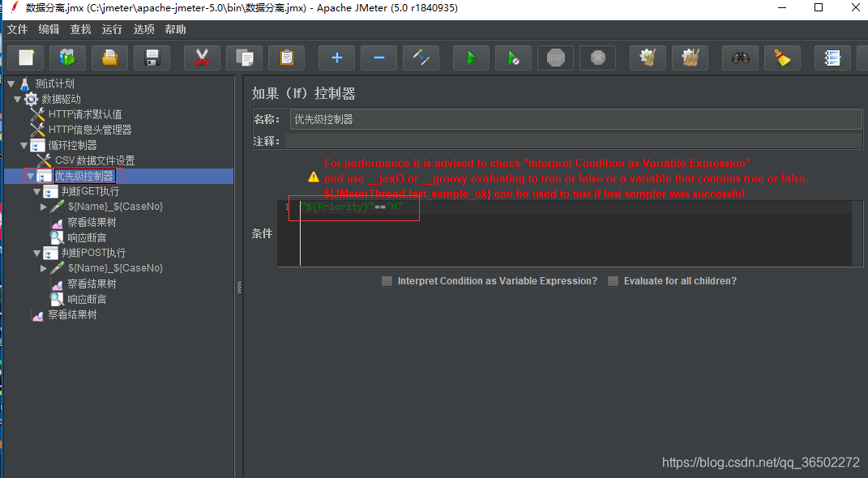The height and width of the screenshot is (478, 868).
Task: Select HTTP信息头管理器 in the tree
Action: (x=90, y=130)
